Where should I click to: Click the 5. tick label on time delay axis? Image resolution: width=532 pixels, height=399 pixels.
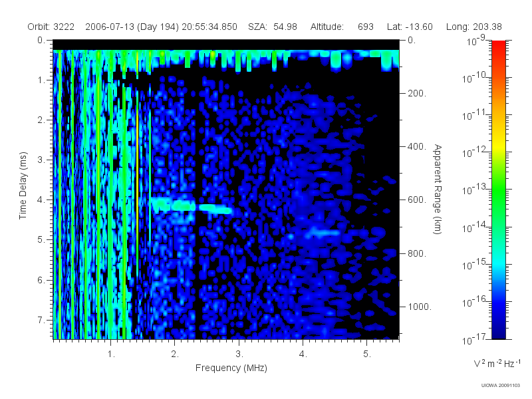click(41, 239)
